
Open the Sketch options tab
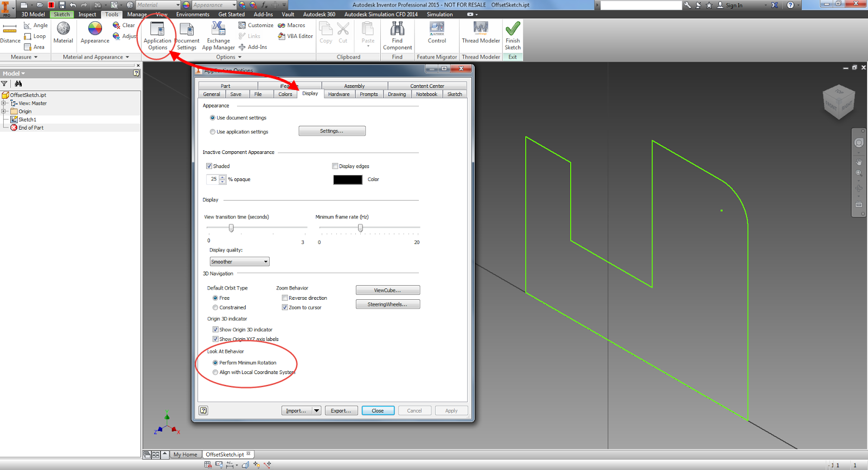(x=455, y=94)
